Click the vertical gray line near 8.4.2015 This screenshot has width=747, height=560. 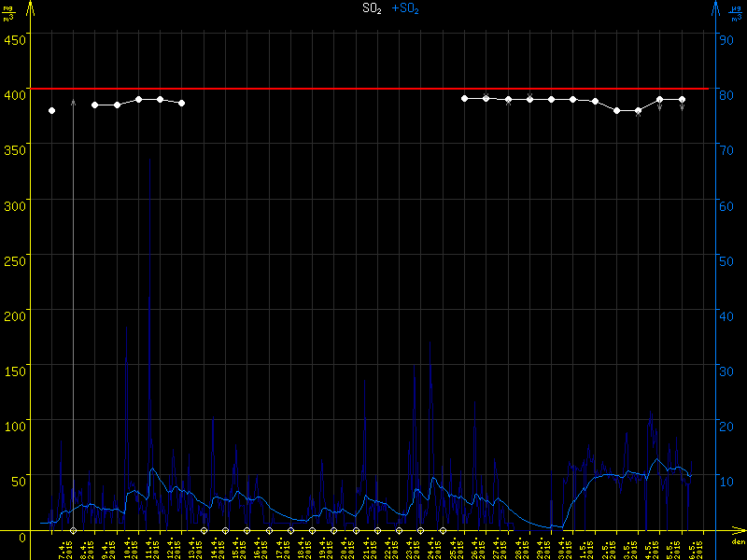point(74,327)
